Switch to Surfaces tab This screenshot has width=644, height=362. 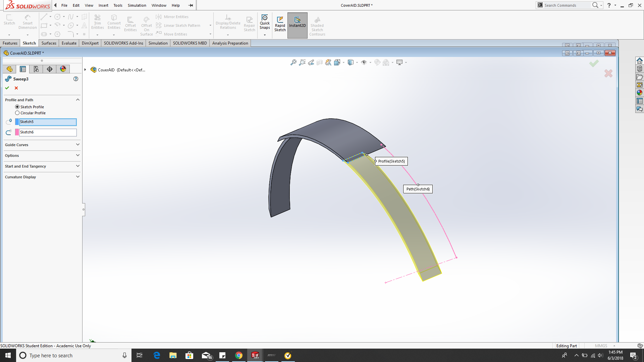point(49,43)
